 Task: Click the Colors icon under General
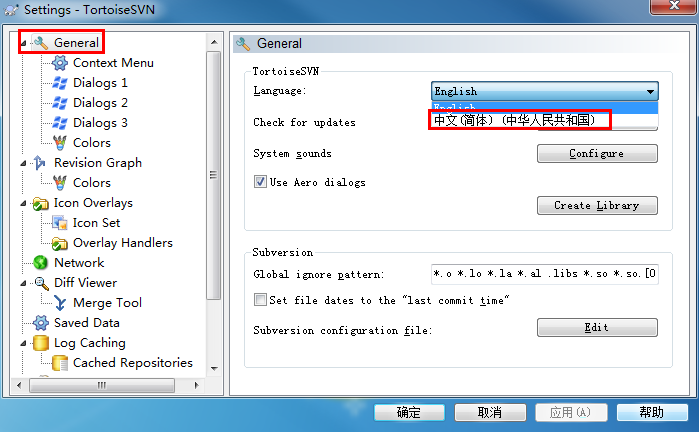[60, 143]
